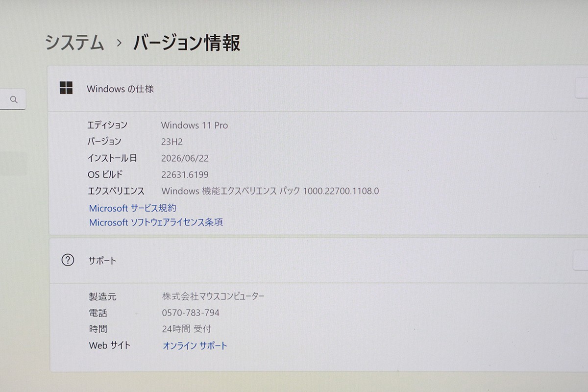This screenshot has width=588, height=392.
Task: Select the 23H2 version value
Action: pos(171,142)
